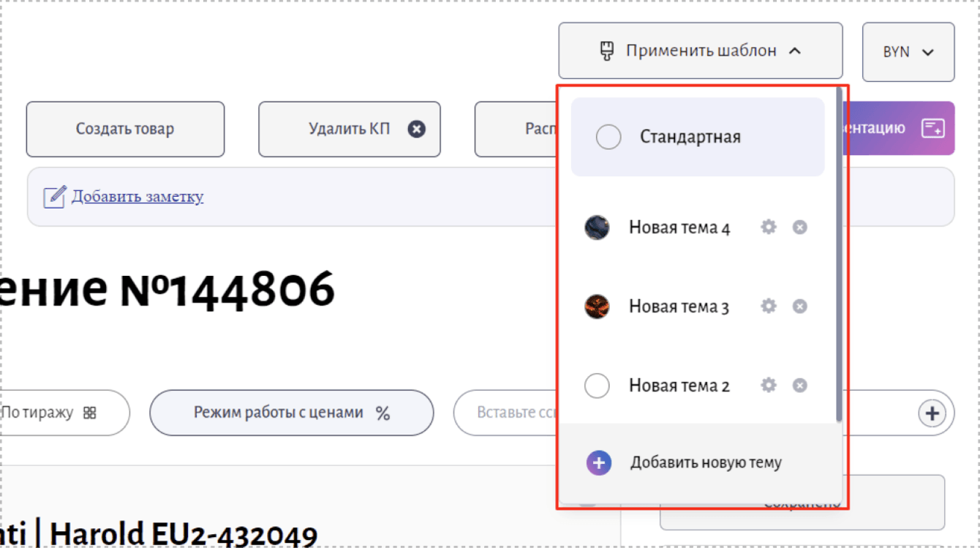Pick the Новая тема 3 orange thumbnail
Image resolution: width=980 pixels, height=548 pixels.
[597, 307]
